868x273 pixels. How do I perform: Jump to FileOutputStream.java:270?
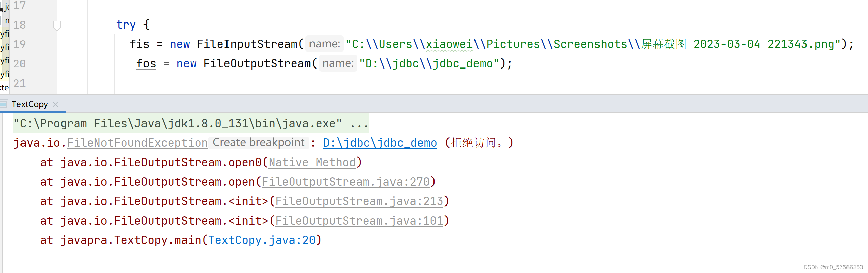coord(346,182)
